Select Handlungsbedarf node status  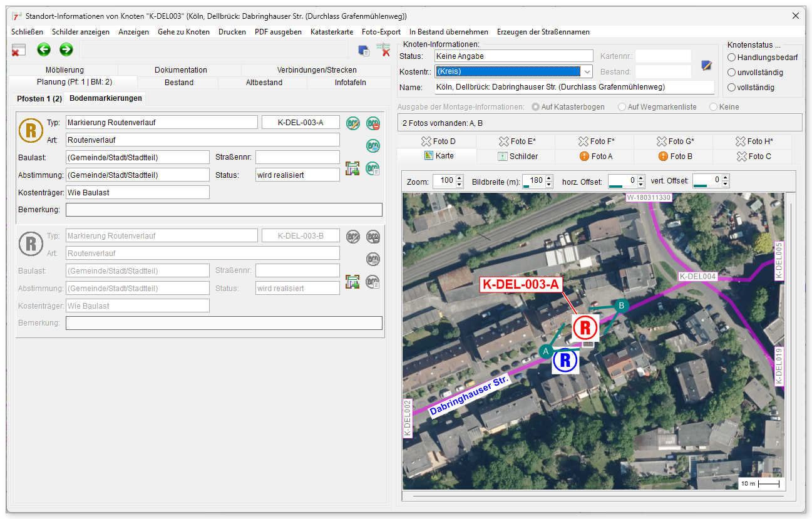coord(731,58)
